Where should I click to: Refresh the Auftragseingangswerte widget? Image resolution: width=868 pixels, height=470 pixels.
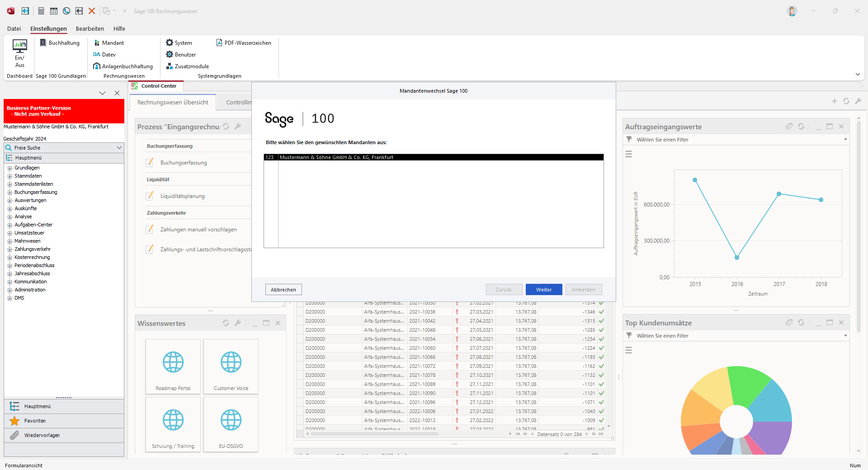801,127
